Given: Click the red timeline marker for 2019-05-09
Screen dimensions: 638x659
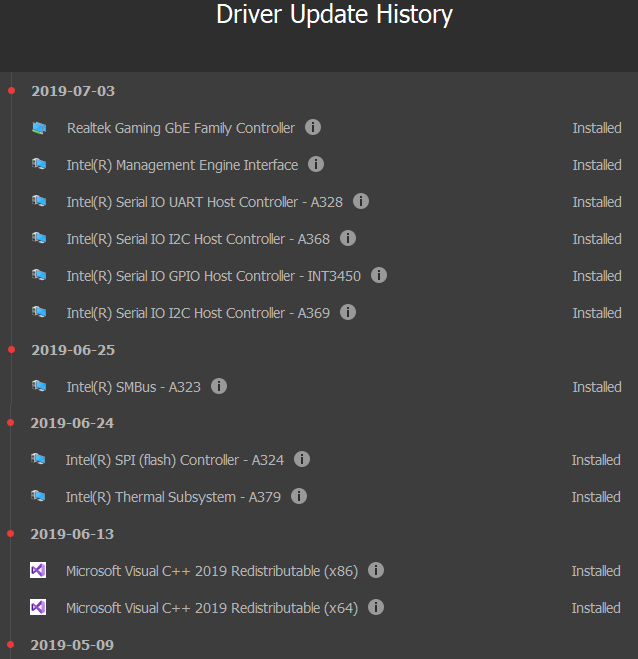Looking at the screenshot, I should pos(11,645).
